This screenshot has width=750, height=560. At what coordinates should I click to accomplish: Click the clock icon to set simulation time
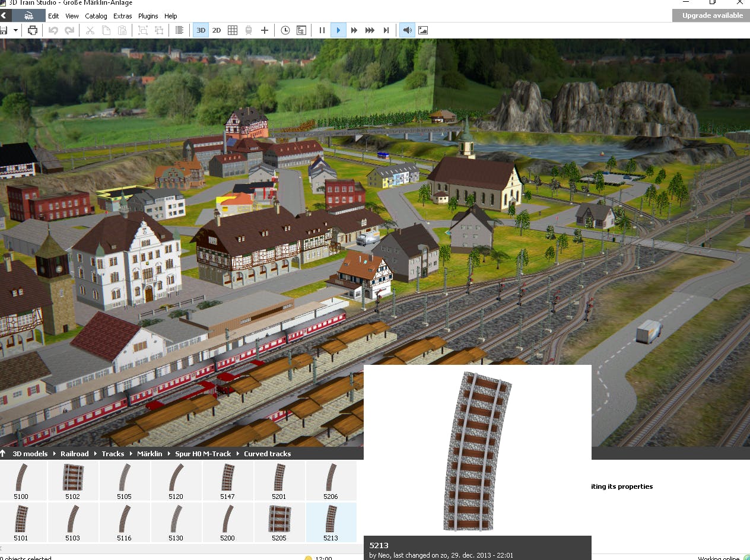click(286, 30)
